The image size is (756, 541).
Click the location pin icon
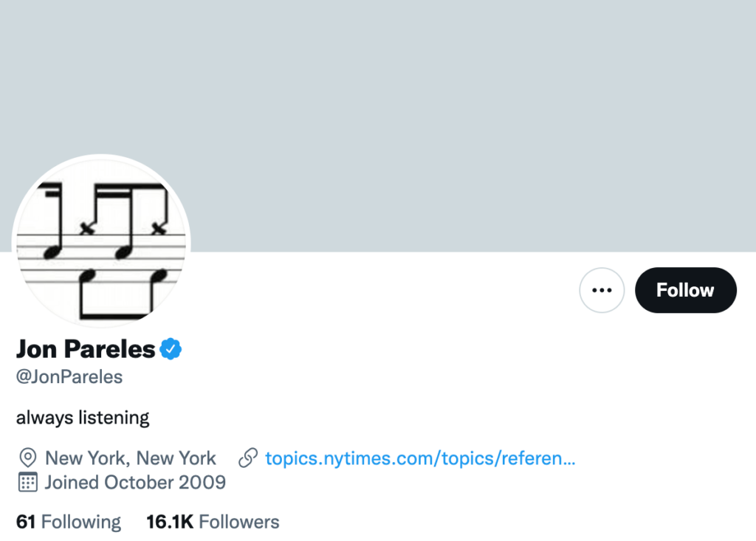tap(28, 458)
